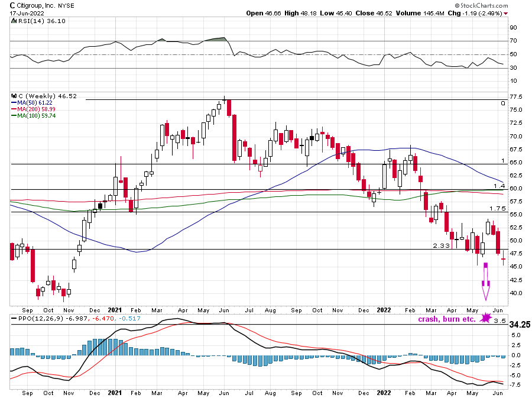The width and height of the screenshot is (532, 398).
Task: Click the '47.5' price axis label
Action: click(x=515, y=254)
